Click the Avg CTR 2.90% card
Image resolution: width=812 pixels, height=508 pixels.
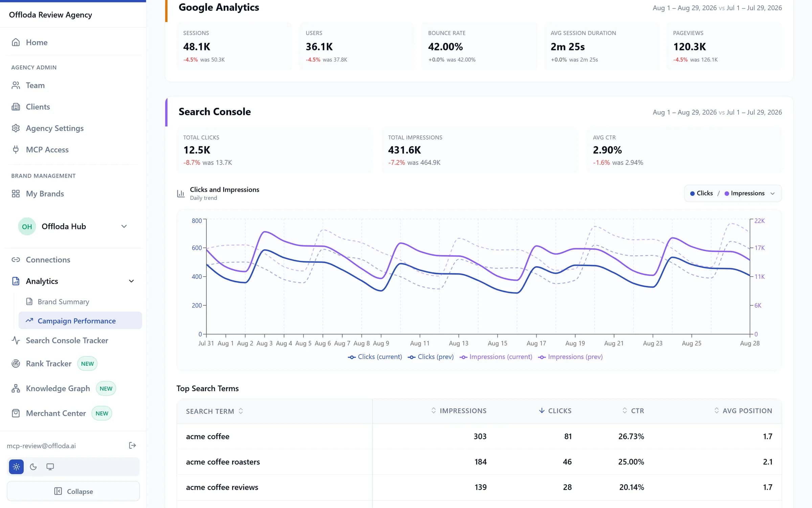tap(684, 150)
